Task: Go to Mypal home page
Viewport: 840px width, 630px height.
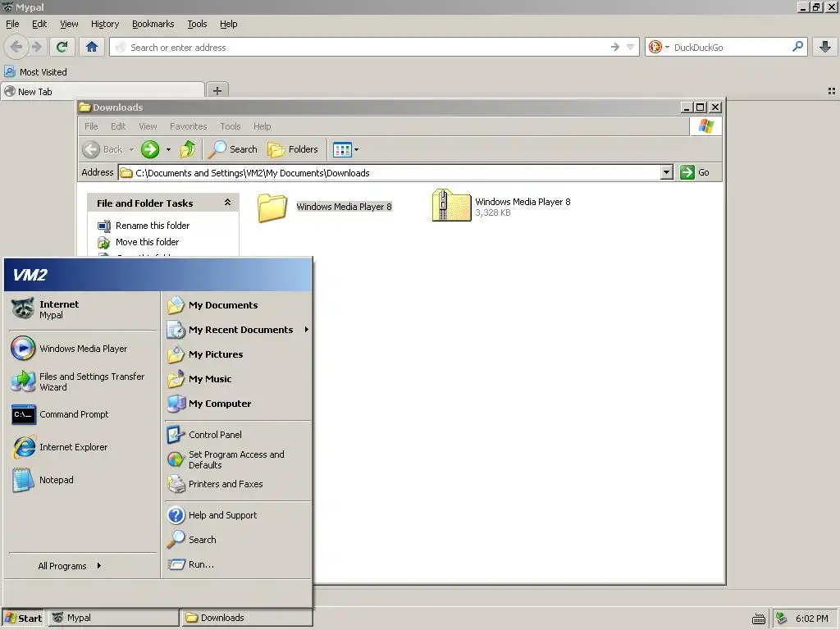Action: click(92, 47)
